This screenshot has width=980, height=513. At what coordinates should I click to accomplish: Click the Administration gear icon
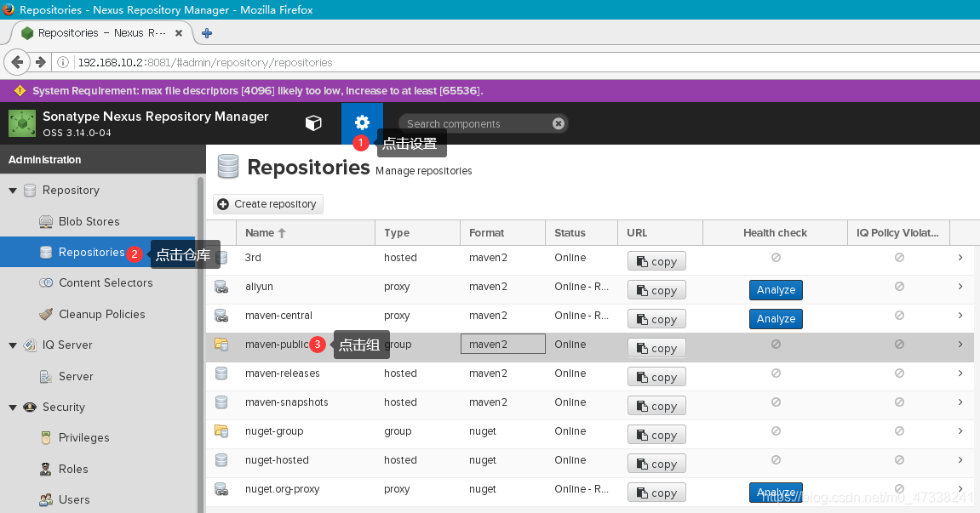click(362, 123)
